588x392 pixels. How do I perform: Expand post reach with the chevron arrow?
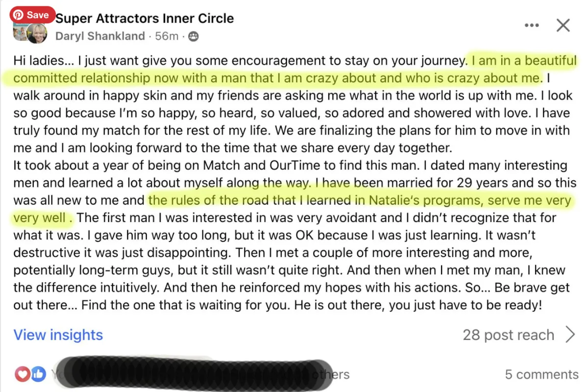(x=570, y=335)
